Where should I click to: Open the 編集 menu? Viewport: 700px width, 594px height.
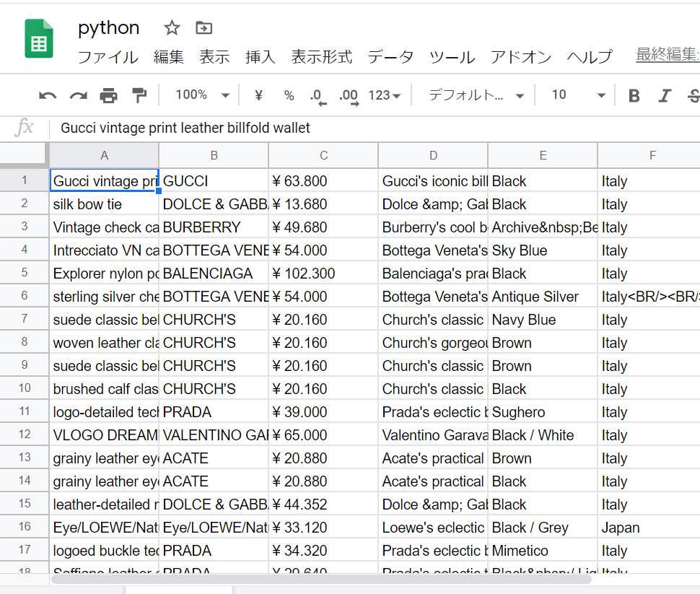point(169,57)
